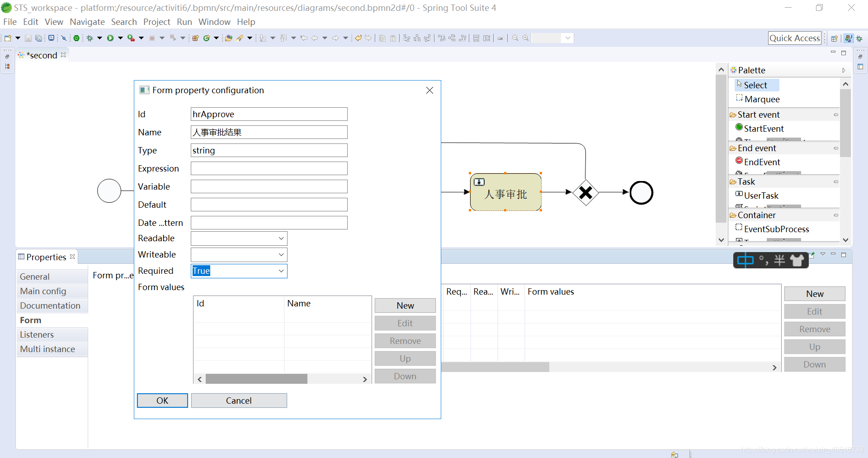
Task: Open the Help menu
Action: pos(246,22)
